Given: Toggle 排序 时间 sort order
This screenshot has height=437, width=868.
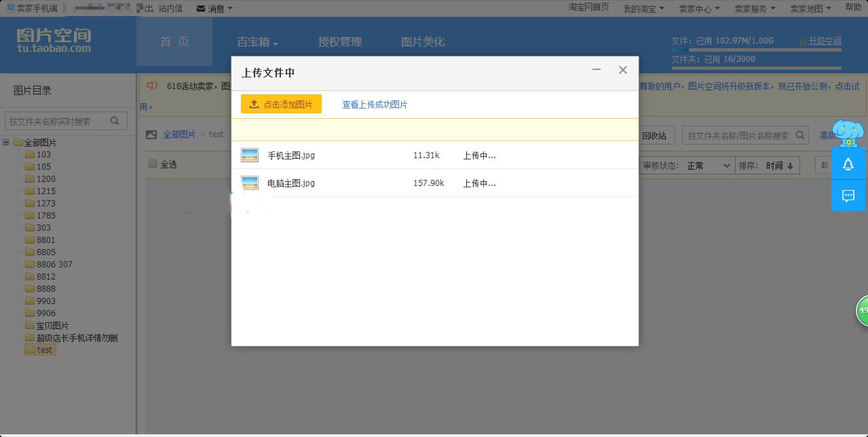Looking at the screenshot, I should (779, 165).
